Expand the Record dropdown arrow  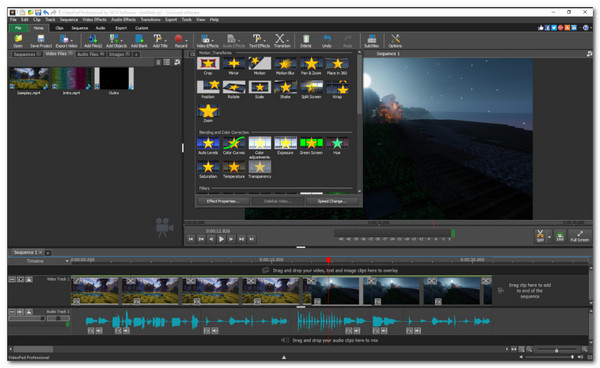click(187, 40)
